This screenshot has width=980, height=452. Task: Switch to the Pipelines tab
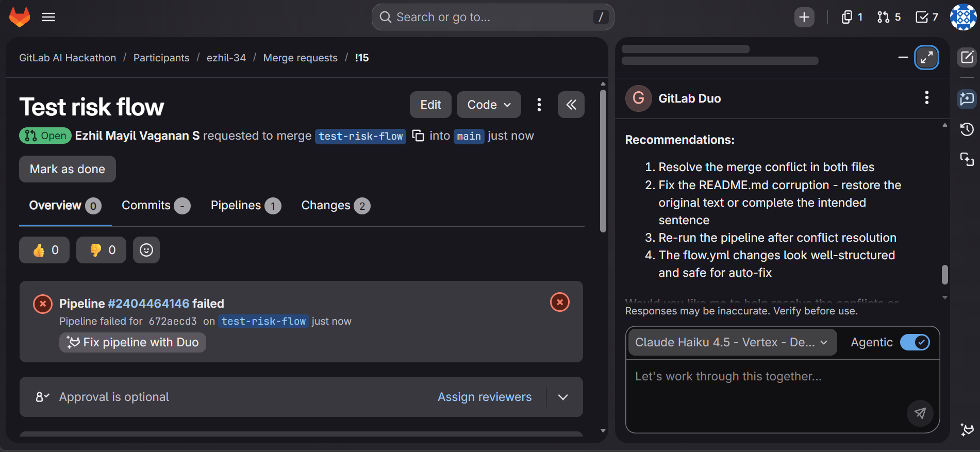246,206
